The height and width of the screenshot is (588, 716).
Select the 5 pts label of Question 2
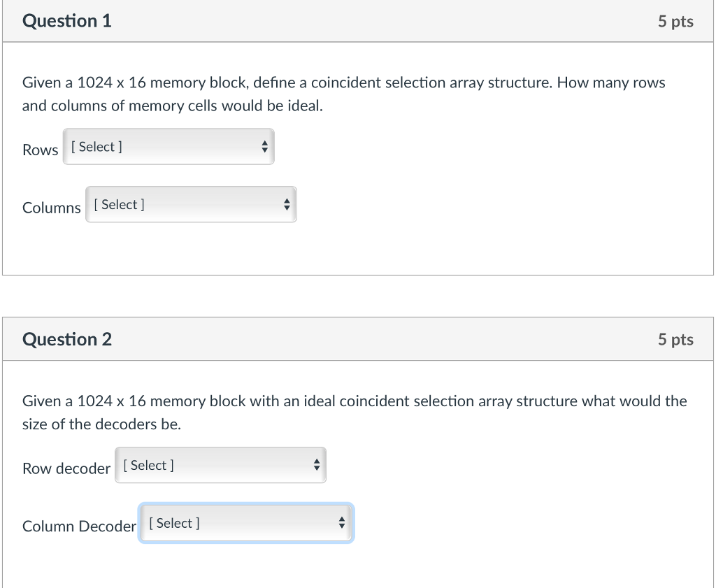(x=675, y=339)
